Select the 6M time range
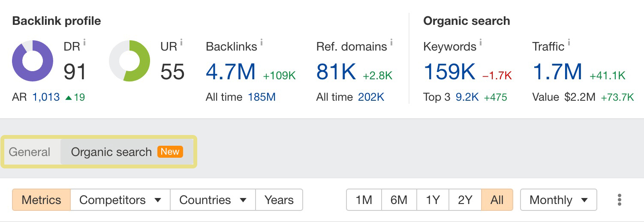 coord(399,200)
